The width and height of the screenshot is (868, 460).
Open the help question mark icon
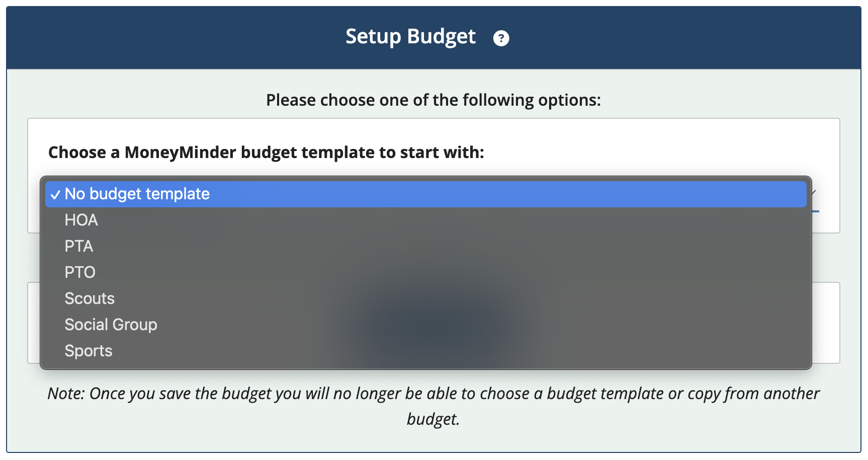(501, 38)
